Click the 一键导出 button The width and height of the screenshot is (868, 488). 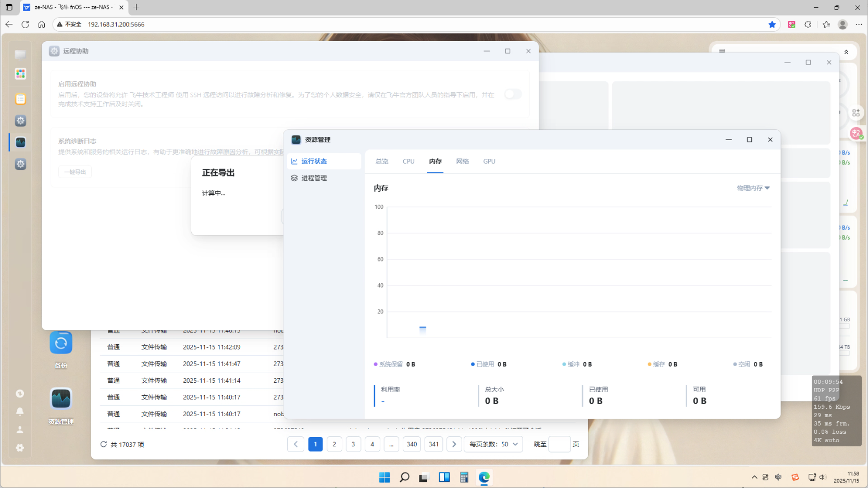[x=75, y=171]
